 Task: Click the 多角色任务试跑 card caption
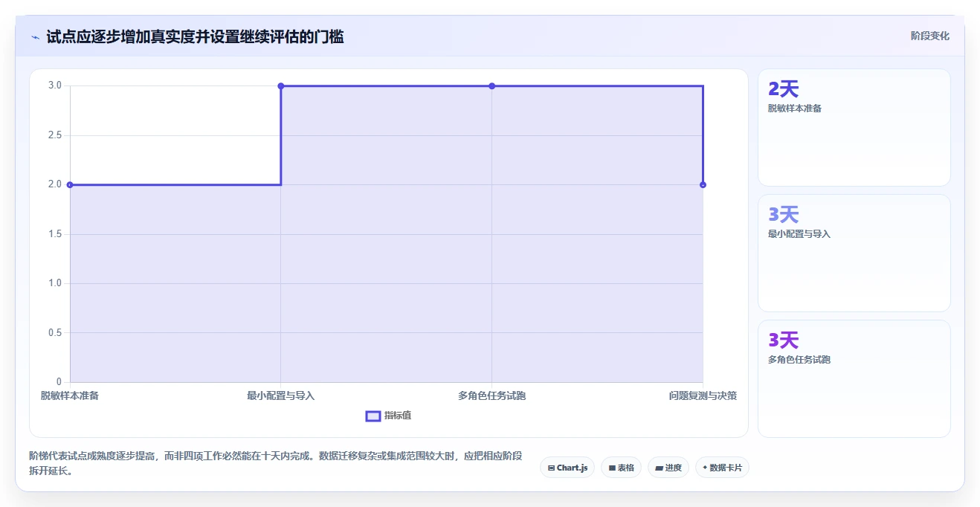pos(799,360)
